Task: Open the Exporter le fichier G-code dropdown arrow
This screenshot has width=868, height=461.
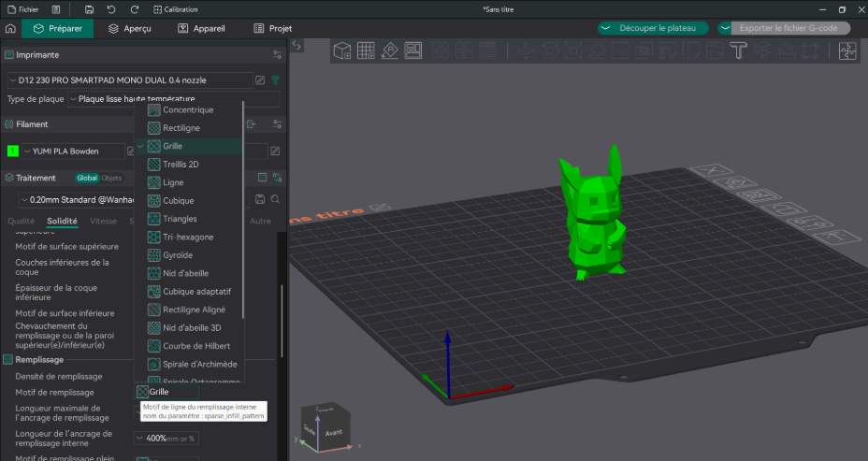Action: pos(725,28)
